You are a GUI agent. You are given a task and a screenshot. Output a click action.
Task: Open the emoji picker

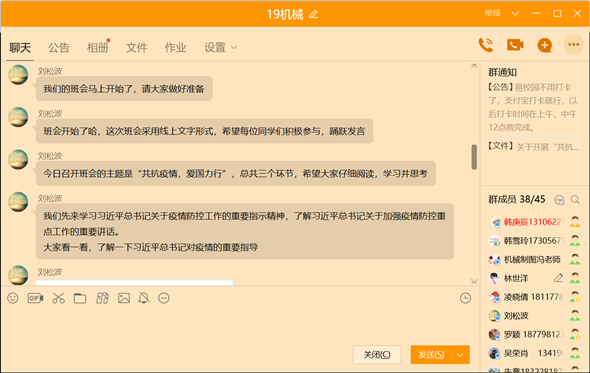click(13, 298)
